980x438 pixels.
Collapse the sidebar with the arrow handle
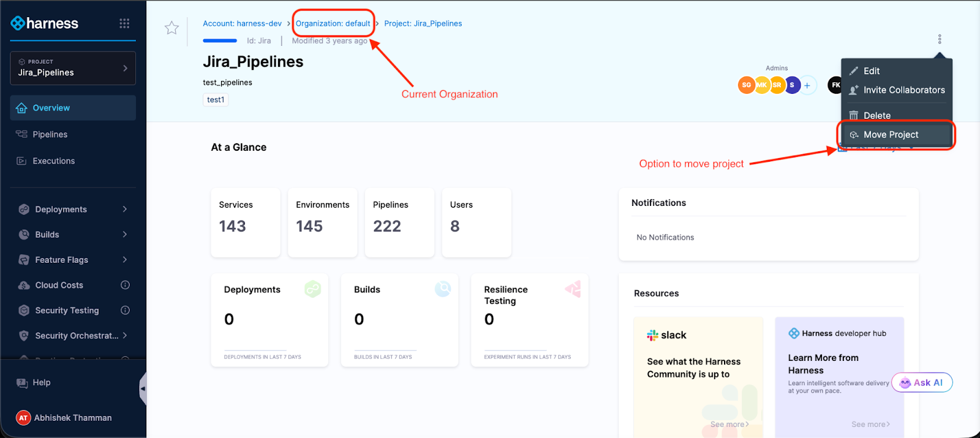click(143, 388)
